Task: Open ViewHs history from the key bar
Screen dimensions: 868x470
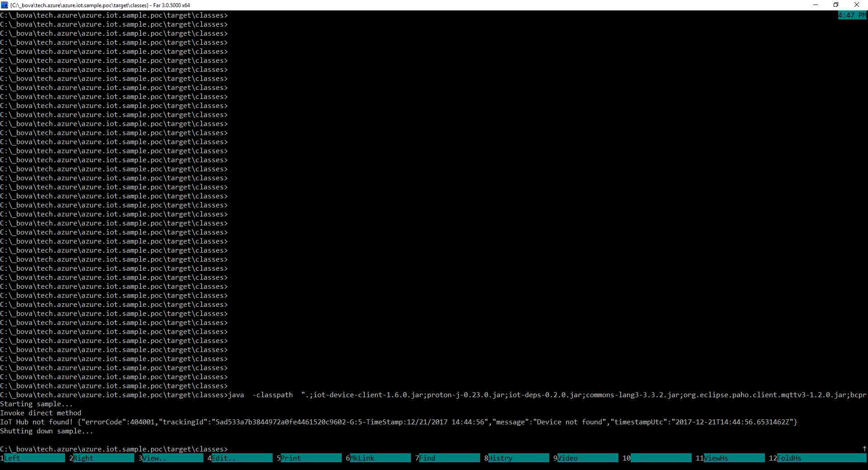Action: [727, 458]
